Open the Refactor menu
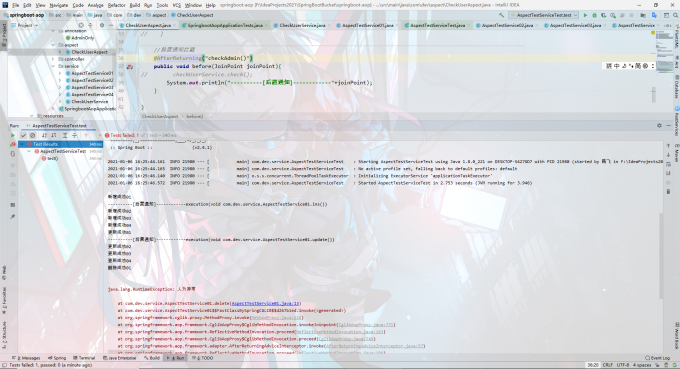 click(116, 5)
